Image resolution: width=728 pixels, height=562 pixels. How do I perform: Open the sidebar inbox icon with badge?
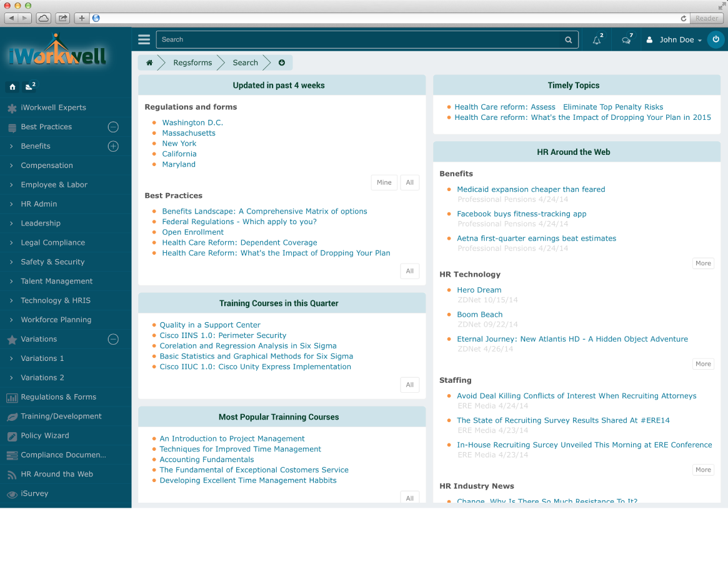[29, 87]
